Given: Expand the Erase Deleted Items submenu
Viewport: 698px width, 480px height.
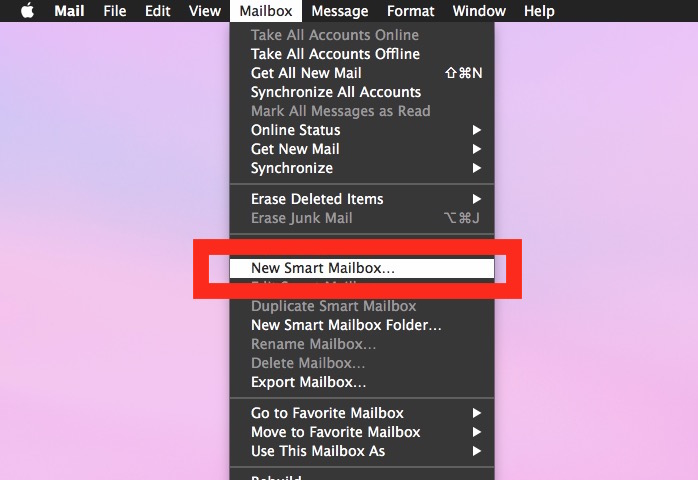Looking at the screenshot, I should coord(362,199).
